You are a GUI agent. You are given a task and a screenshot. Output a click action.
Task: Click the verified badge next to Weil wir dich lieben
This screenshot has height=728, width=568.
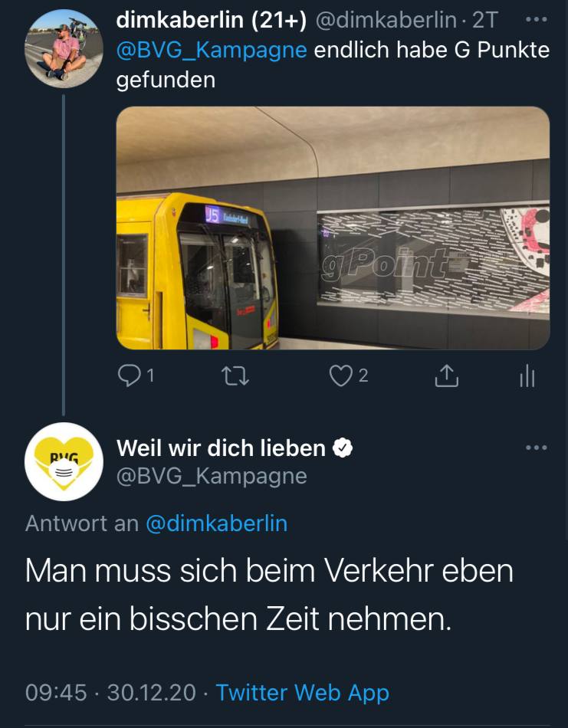(343, 448)
